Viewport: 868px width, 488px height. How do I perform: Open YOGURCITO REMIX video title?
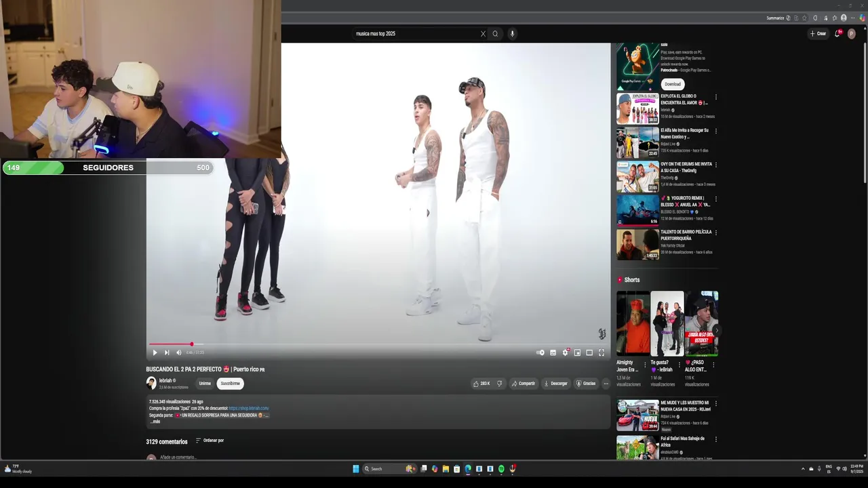[686, 201]
